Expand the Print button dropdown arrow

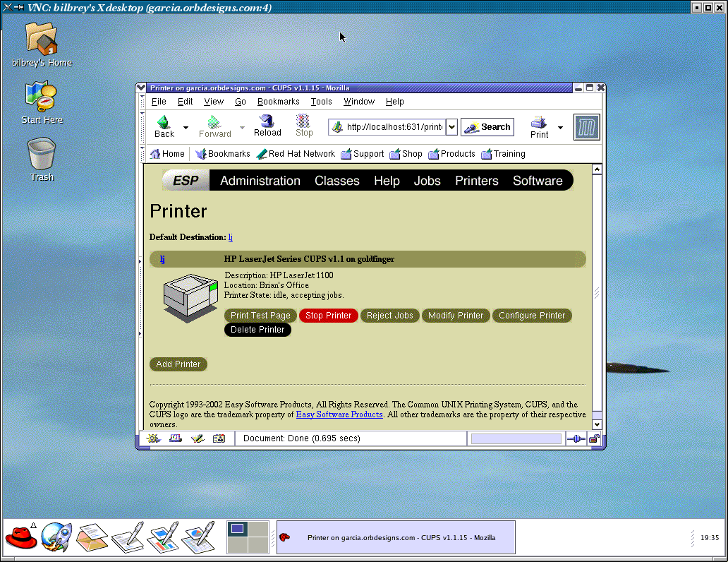coord(560,128)
